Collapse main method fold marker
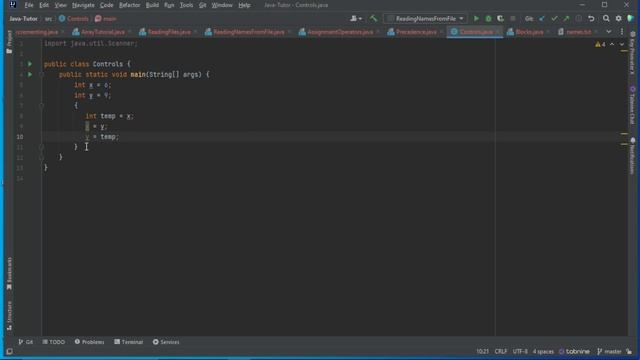Screen dimensions: 640x360 (41, 75)
